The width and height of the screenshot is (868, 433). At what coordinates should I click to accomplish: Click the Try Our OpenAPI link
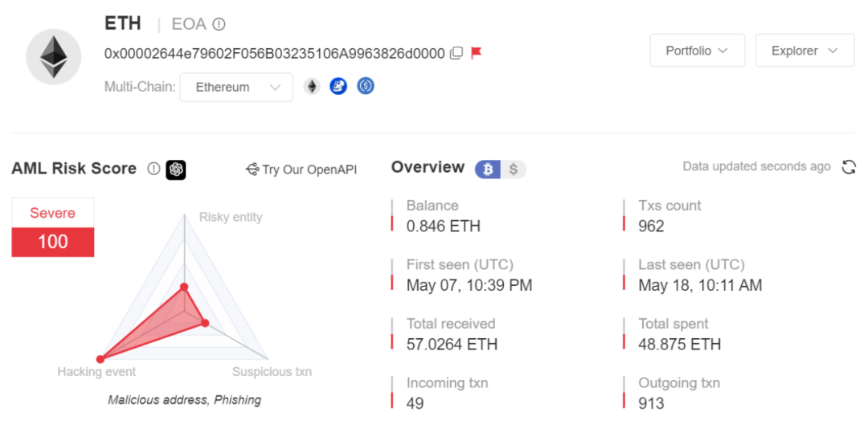[x=301, y=170]
